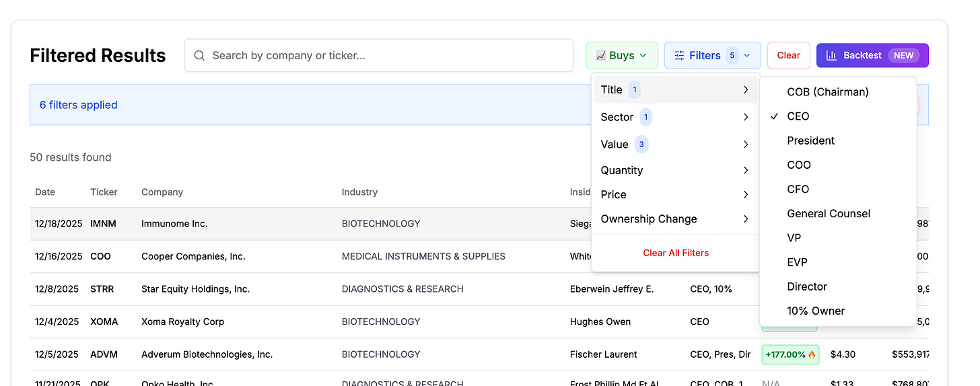Click Star Equity's 'DIAGNOSTICS & RESEARCH' industry cell
Screen dimensions: 980x386
403,288
